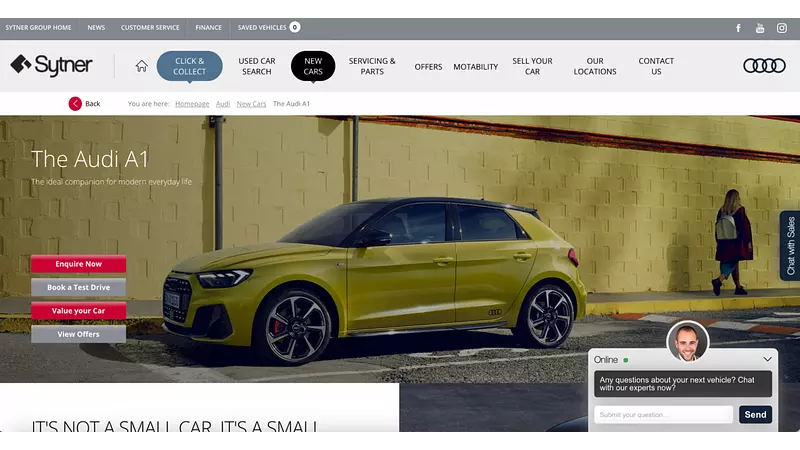Open Saved Vehicles in top bar
800x450 pixels.
(x=262, y=28)
